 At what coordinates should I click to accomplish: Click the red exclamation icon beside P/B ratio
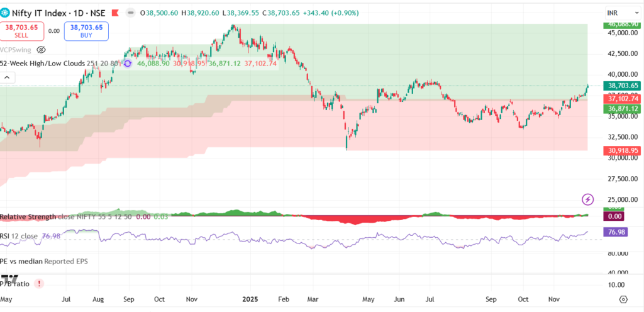39,284
